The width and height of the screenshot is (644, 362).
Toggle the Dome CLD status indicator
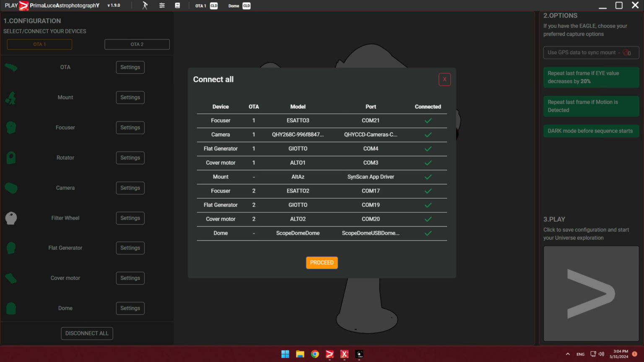247,6
